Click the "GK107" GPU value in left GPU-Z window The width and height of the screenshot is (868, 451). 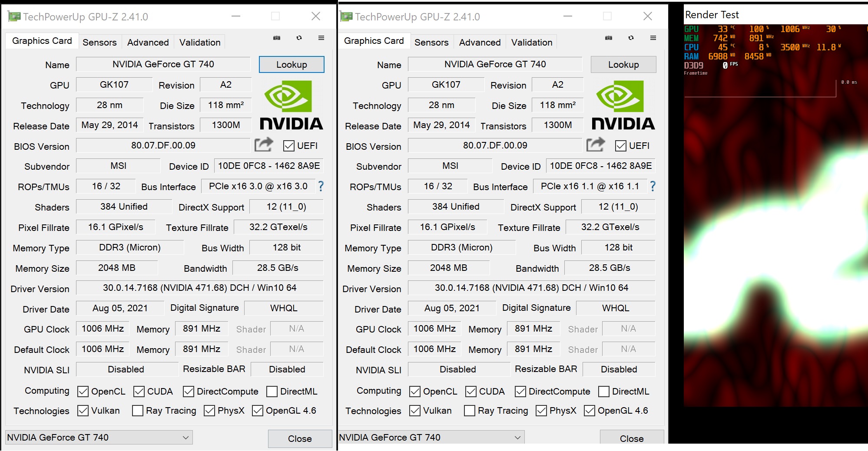(x=114, y=85)
